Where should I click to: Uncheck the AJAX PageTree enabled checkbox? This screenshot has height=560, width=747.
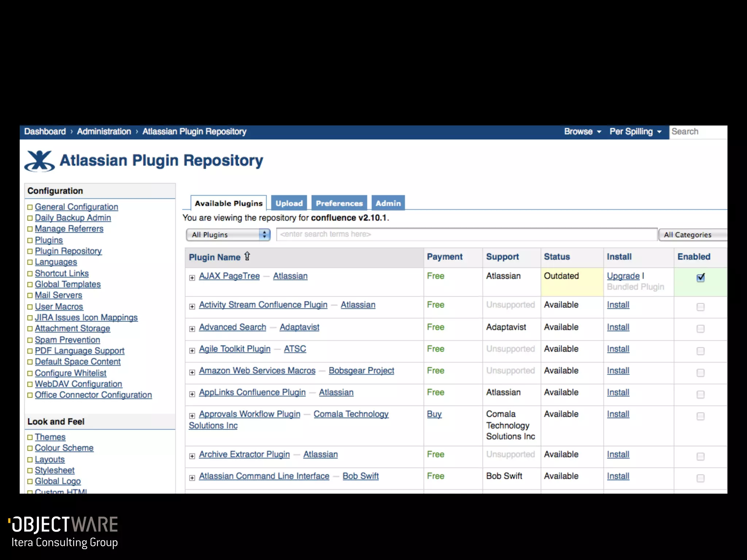click(700, 277)
